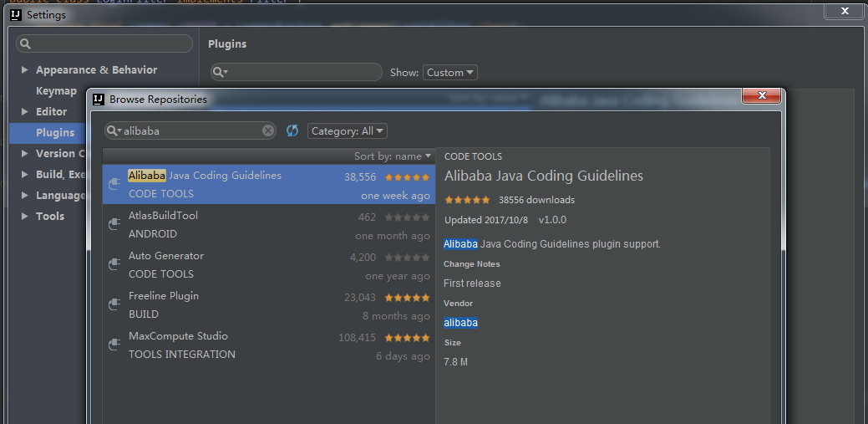Click the IntelliJ icon in Settings title bar

[x=17, y=15]
